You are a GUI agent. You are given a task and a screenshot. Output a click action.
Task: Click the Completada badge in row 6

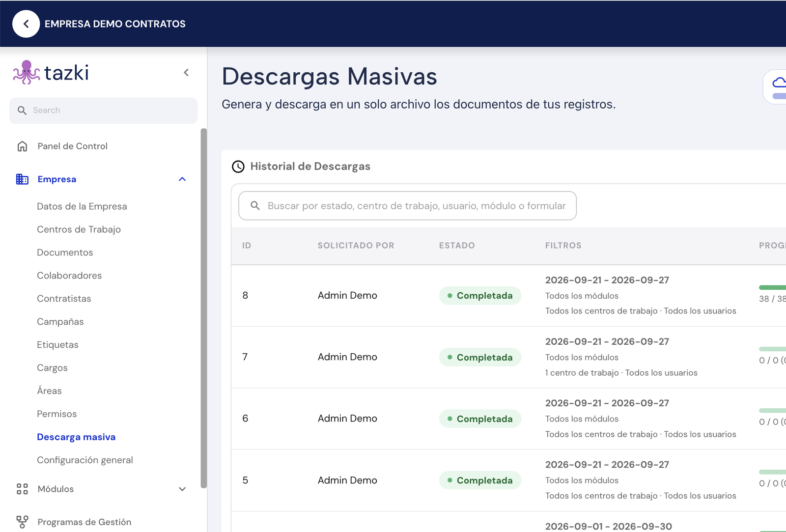click(480, 419)
